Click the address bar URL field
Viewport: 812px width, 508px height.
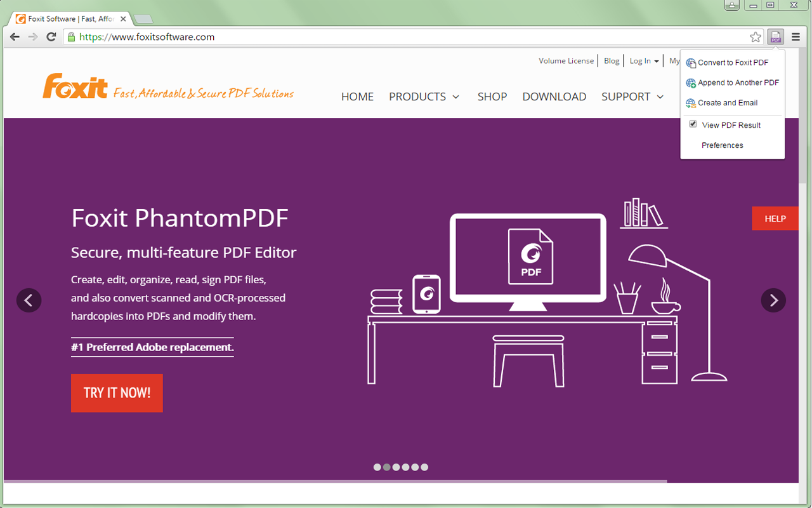(x=406, y=37)
